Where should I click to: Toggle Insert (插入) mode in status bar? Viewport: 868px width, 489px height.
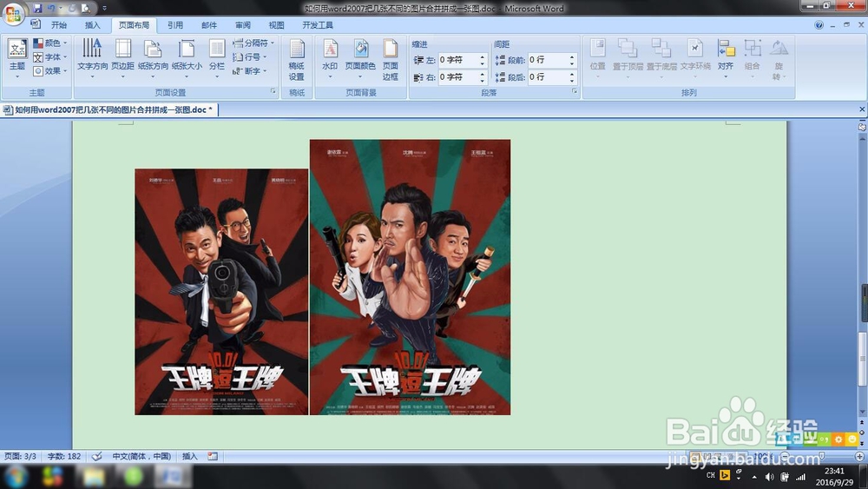pos(190,456)
